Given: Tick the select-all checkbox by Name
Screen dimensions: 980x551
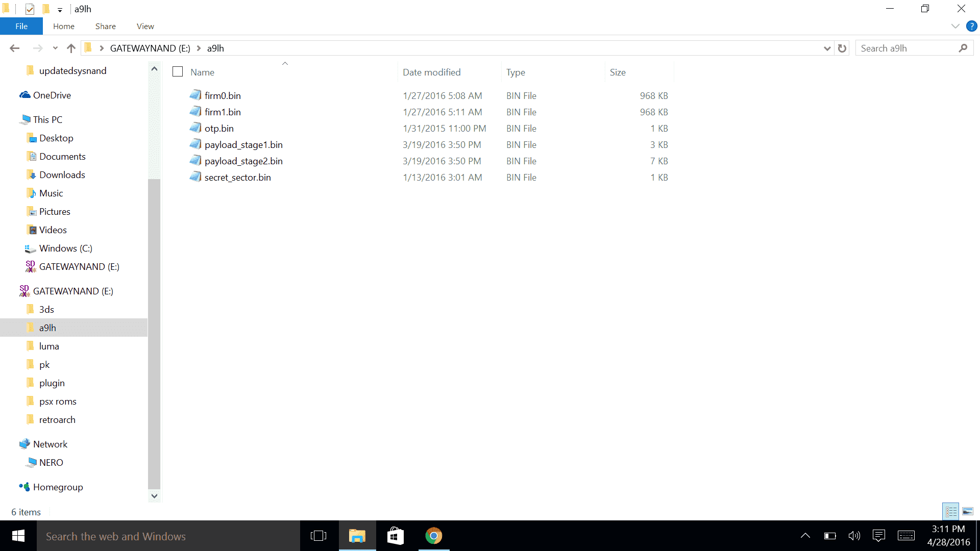Looking at the screenshot, I should (x=178, y=72).
